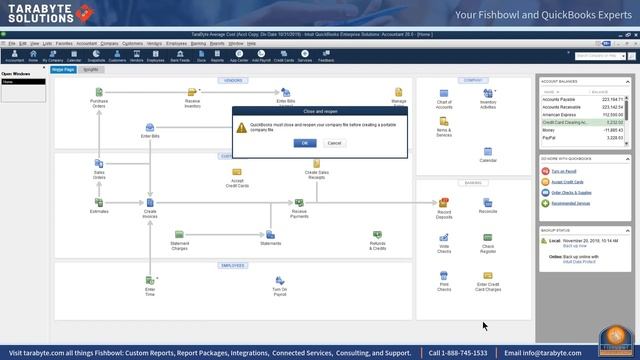Click the Inventory Activities icon
This screenshot has width=640, height=360.
click(488, 99)
